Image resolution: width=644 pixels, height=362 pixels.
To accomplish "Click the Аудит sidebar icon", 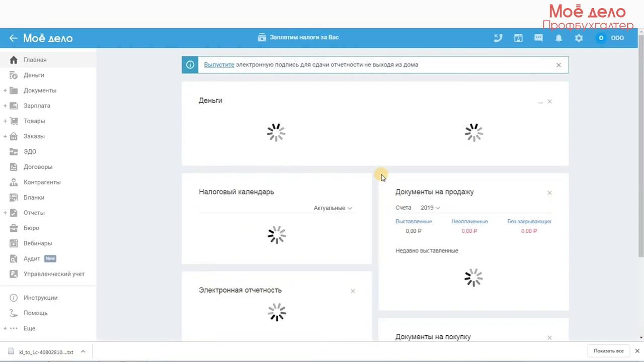I will [x=14, y=258].
